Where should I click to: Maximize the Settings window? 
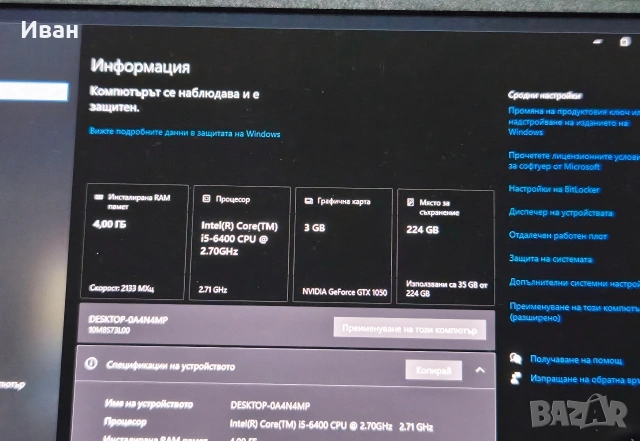(x=625, y=42)
